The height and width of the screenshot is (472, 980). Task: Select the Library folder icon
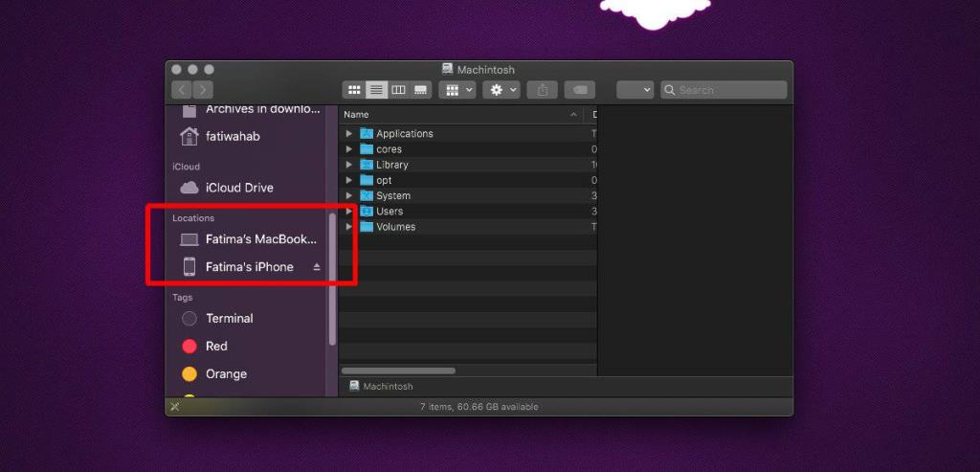point(367,165)
